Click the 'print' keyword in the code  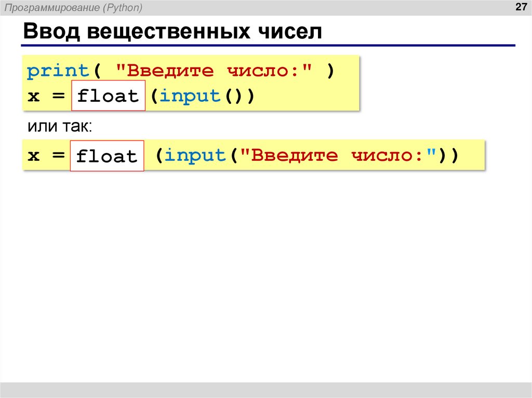tap(57, 70)
